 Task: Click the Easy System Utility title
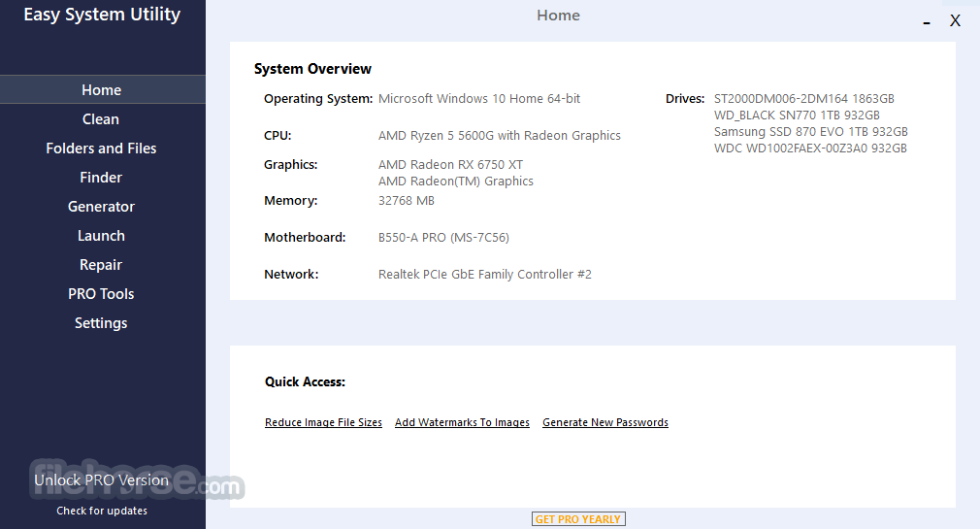click(102, 15)
